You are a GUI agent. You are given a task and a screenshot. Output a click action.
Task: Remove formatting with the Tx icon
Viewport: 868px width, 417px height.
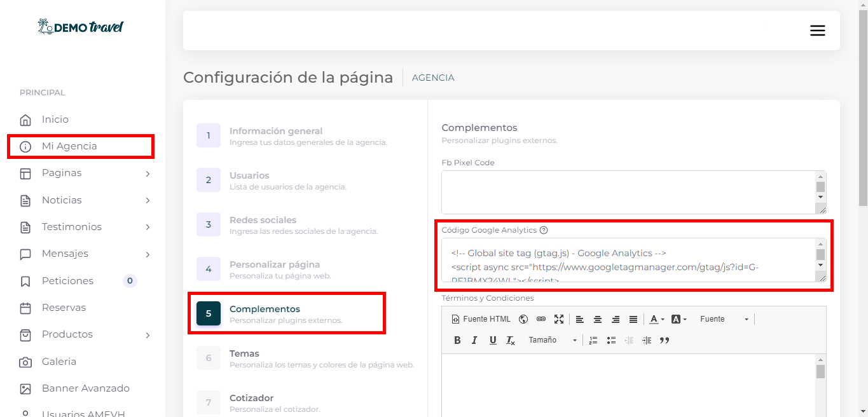pyautogui.click(x=511, y=340)
